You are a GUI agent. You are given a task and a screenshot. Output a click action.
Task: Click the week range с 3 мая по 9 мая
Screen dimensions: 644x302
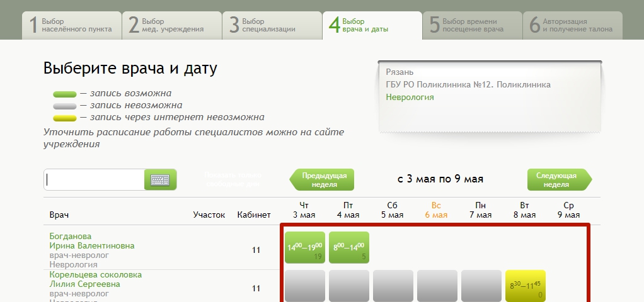point(440,179)
